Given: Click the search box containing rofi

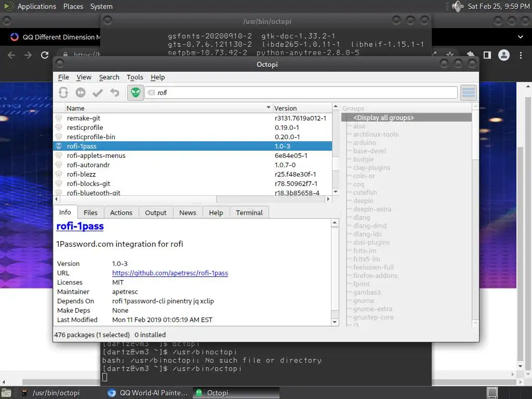Looking at the screenshot, I should (301, 92).
